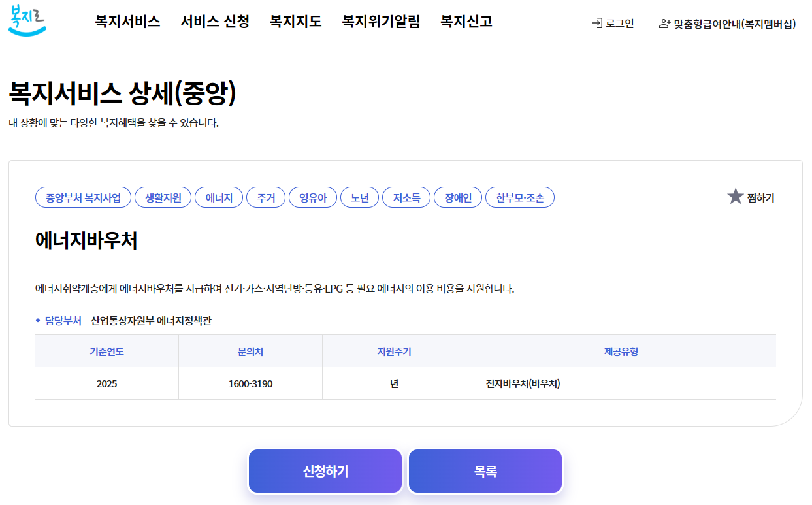Open the 복지서비스 menu

127,22
